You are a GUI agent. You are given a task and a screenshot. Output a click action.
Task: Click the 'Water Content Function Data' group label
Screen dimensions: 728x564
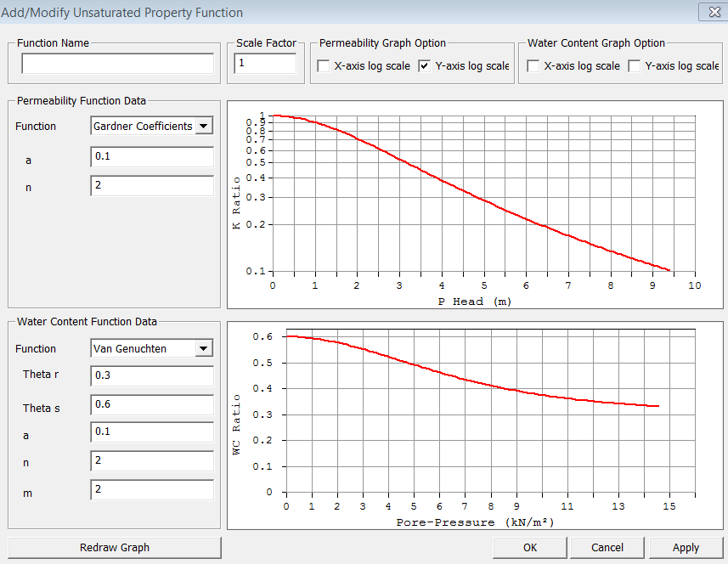click(87, 322)
